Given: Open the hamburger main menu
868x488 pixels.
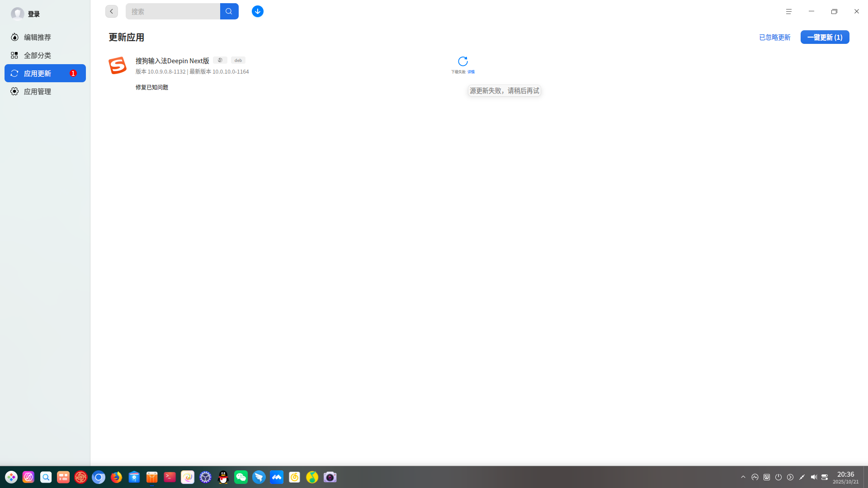Looking at the screenshot, I should [789, 11].
